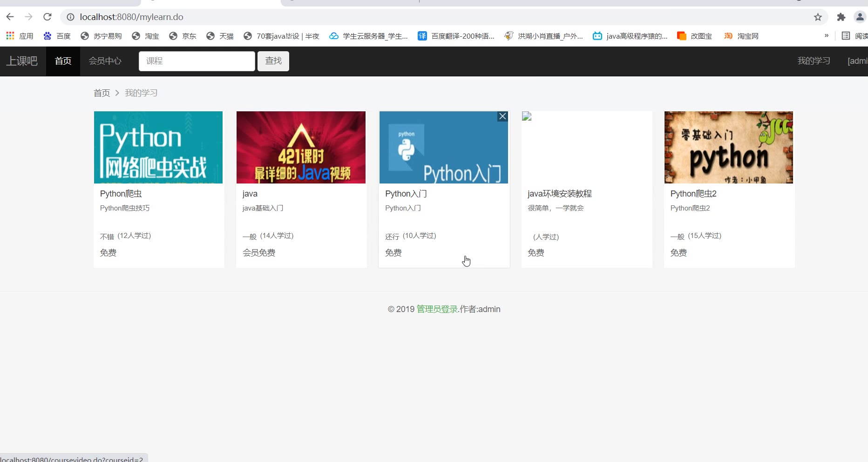Open the 淘宝网 bookmark
The width and height of the screenshot is (868, 462).
click(x=741, y=36)
